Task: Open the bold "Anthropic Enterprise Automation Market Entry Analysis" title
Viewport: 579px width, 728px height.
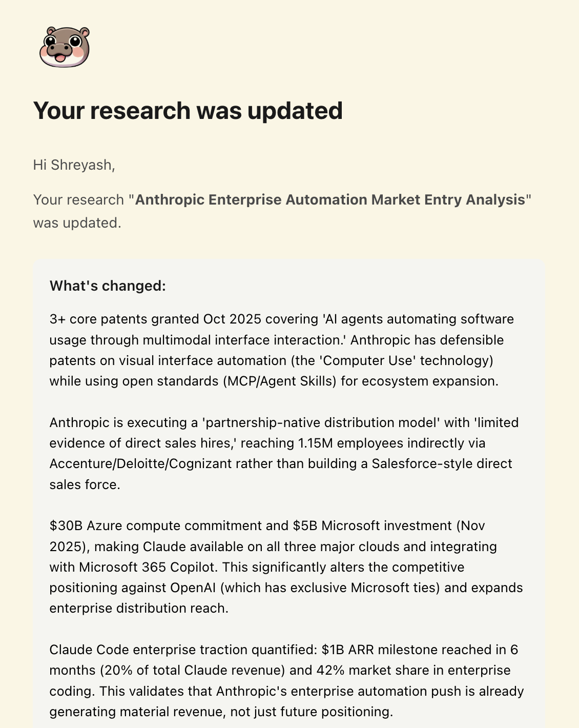Action: 330,199
